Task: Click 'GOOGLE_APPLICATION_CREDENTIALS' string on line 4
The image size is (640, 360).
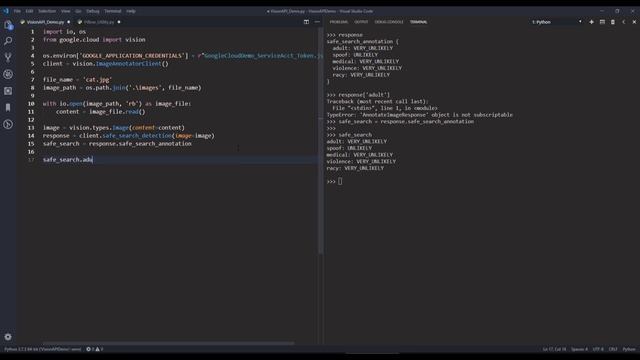Action: click(132, 56)
